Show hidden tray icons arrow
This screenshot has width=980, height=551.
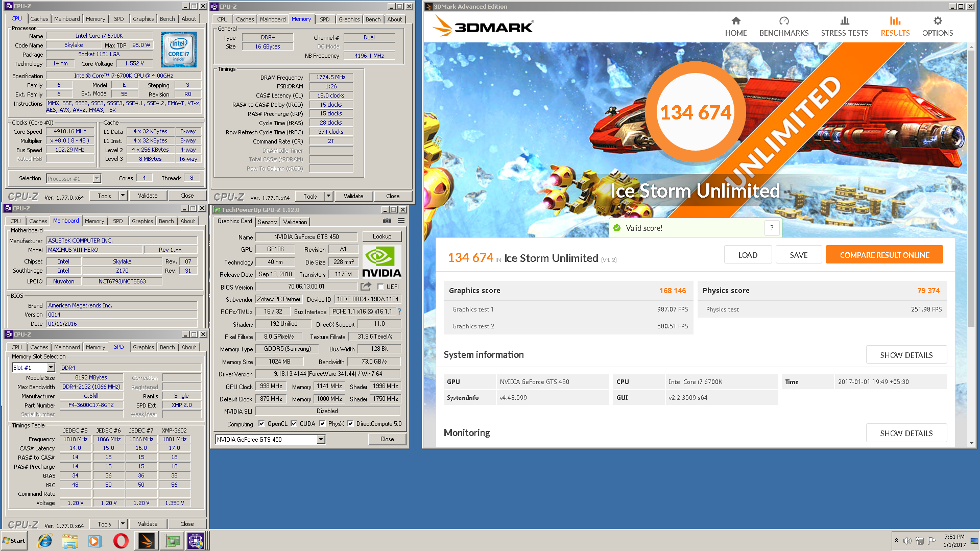(x=896, y=540)
